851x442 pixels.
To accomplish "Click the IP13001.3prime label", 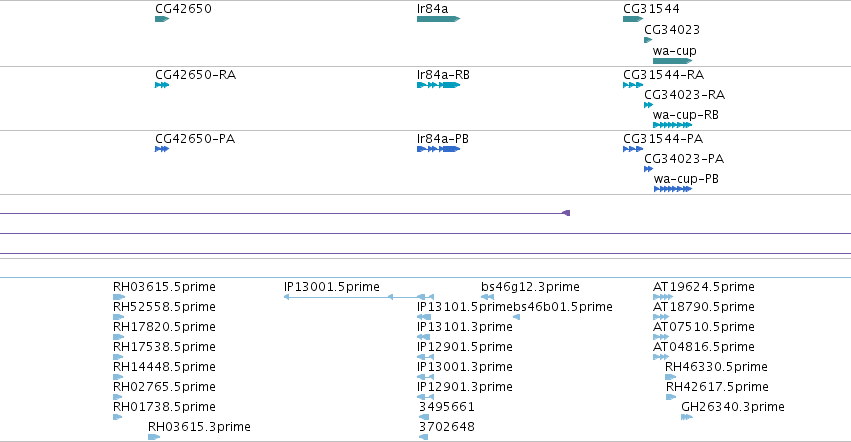I will 465,367.
